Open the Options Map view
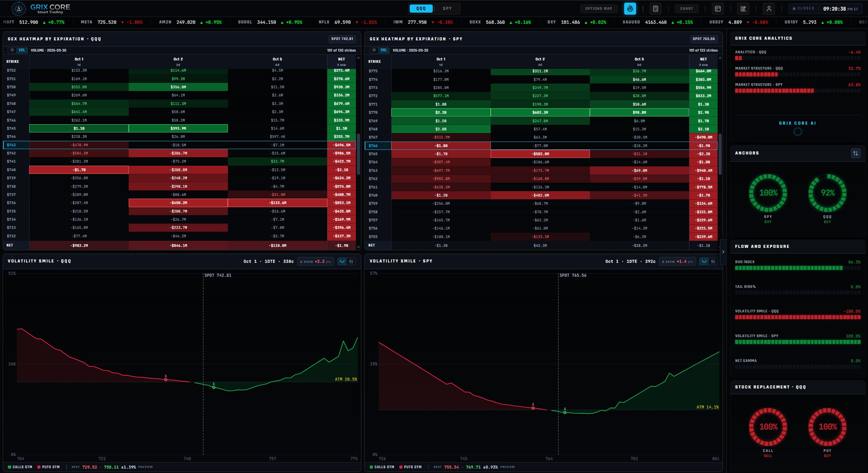 [x=599, y=9]
